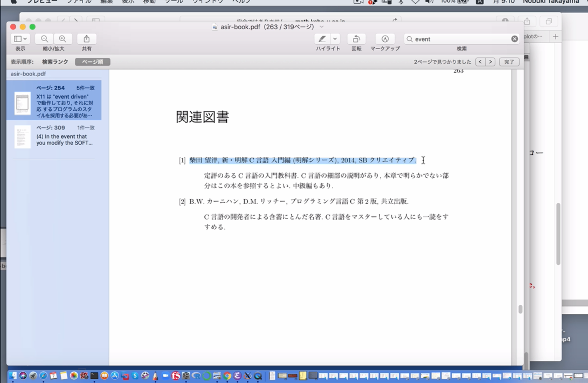Screen dimensions: 588x383
Task: Open Calendar from the Dock
Action: pyautogui.click(x=53, y=375)
